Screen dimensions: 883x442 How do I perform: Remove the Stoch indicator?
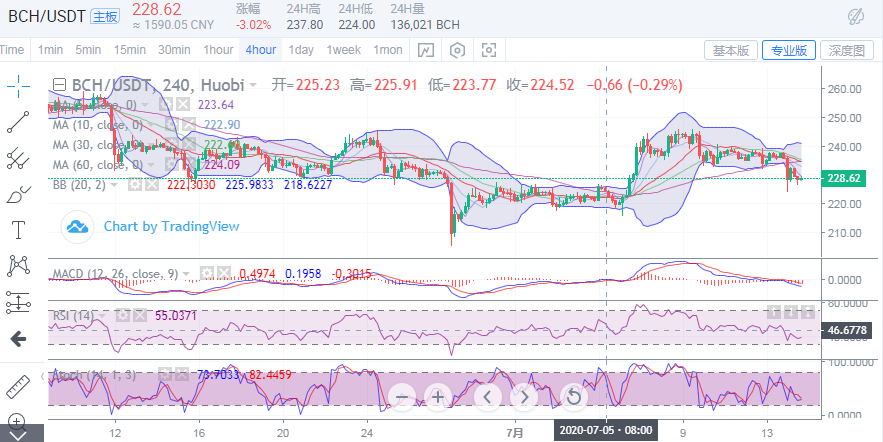click(181, 374)
